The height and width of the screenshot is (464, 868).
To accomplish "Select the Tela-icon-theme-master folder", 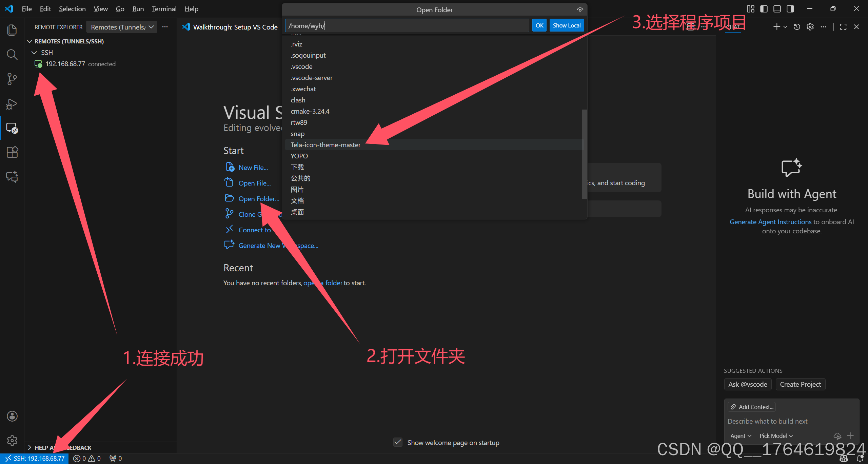I will coord(325,145).
